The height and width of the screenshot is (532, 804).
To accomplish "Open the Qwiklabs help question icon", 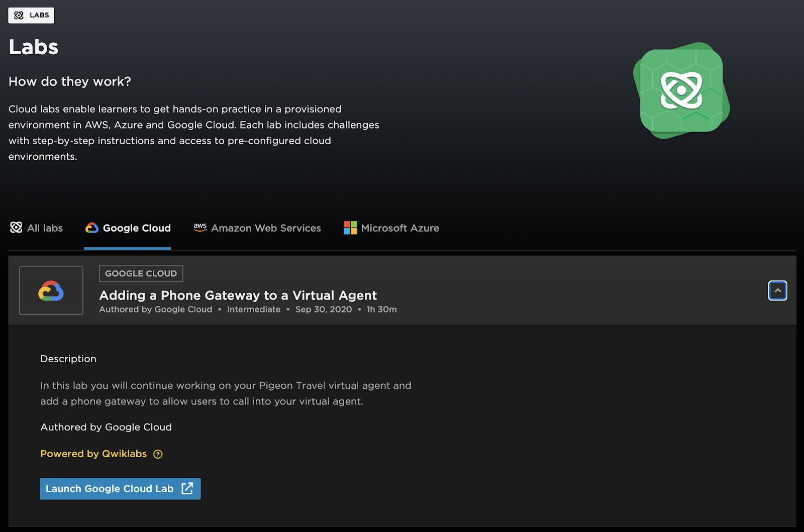I will click(158, 454).
